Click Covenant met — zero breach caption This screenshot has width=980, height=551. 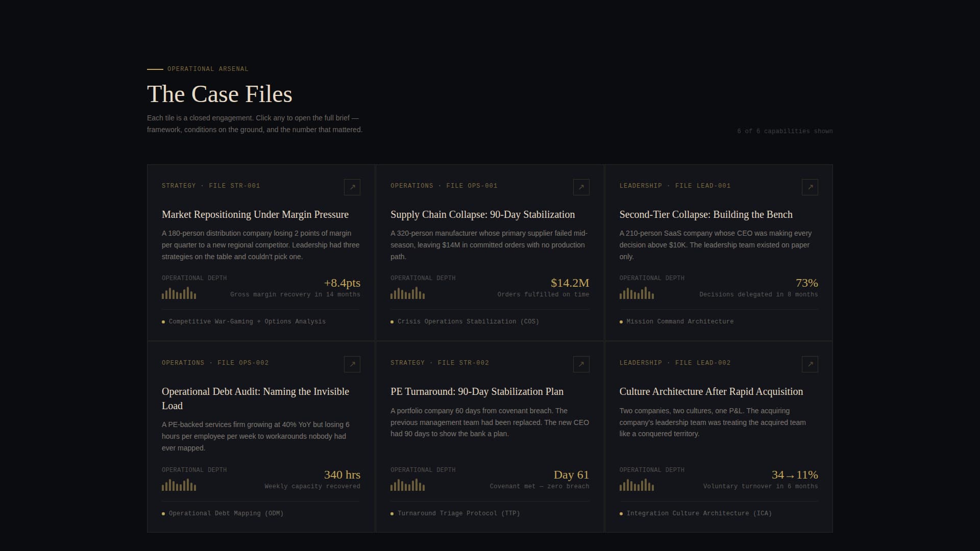click(540, 487)
